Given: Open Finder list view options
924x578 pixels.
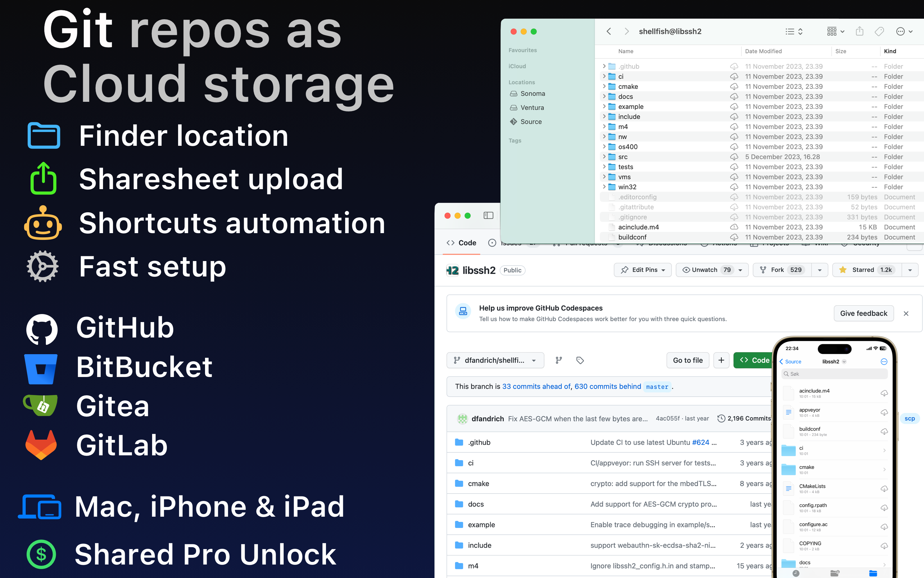Looking at the screenshot, I should click(794, 31).
